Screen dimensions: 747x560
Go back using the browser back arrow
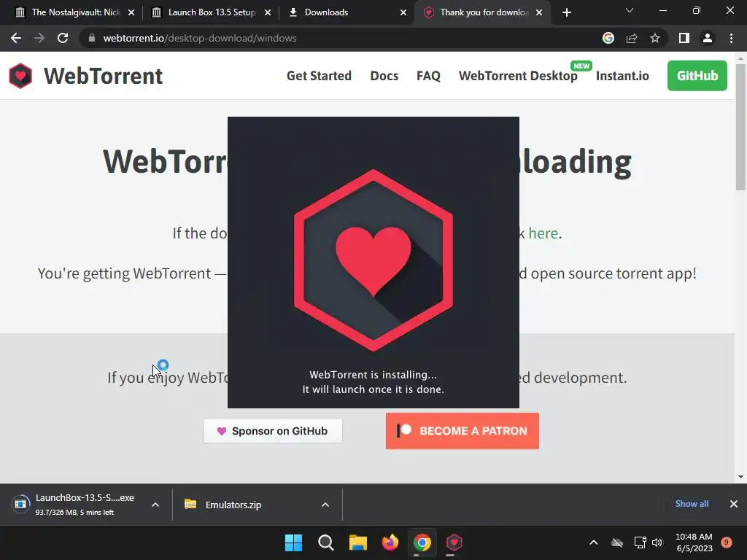tap(16, 38)
